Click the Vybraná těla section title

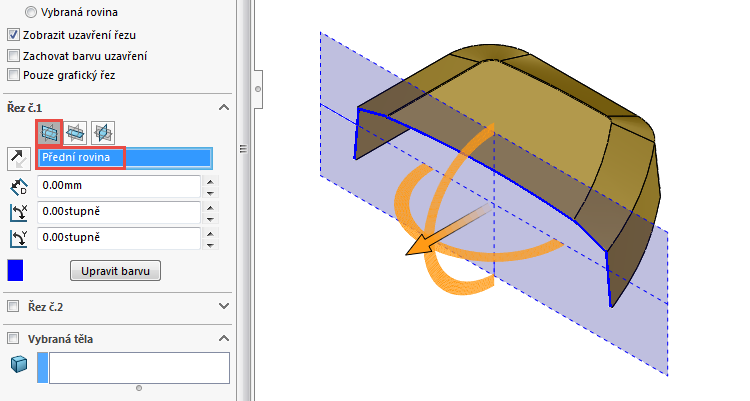[x=60, y=339]
